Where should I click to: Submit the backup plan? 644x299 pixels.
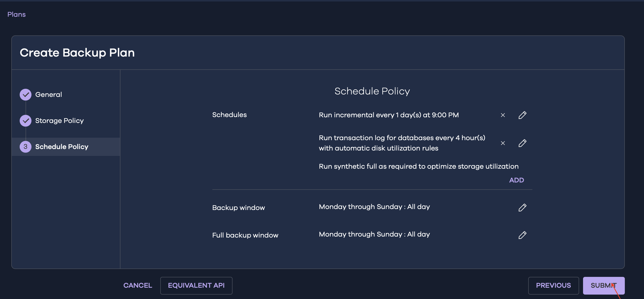(x=603, y=285)
